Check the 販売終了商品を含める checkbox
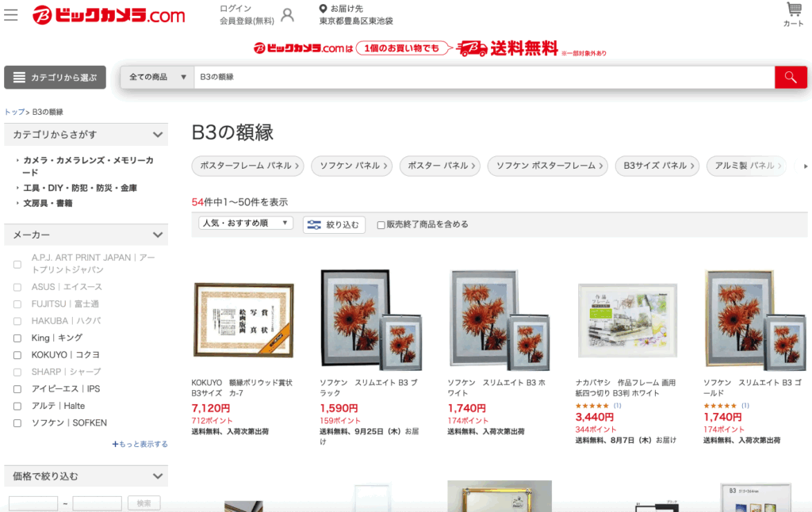Screen dimensions: 812x512 pyautogui.click(x=381, y=224)
